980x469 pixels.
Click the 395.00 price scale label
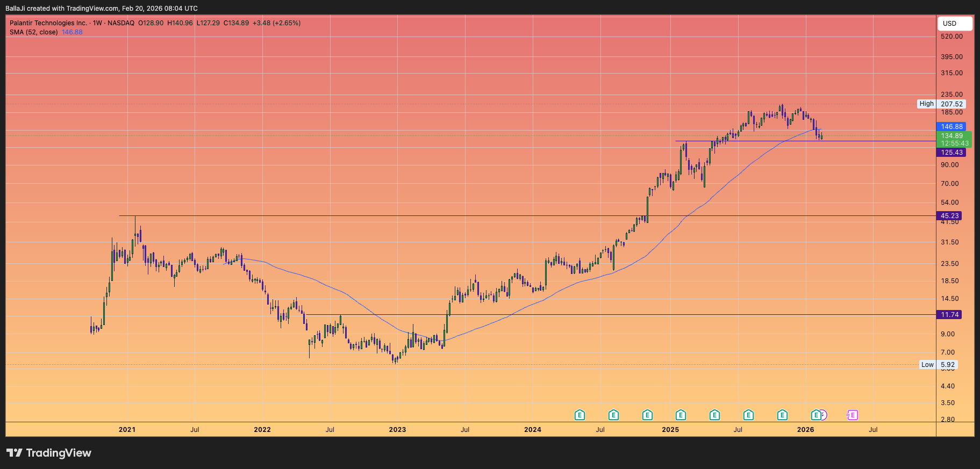pos(952,57)
